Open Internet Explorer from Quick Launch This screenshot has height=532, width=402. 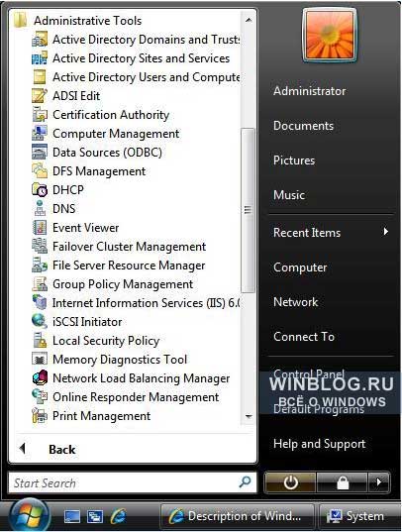(118, 517)
